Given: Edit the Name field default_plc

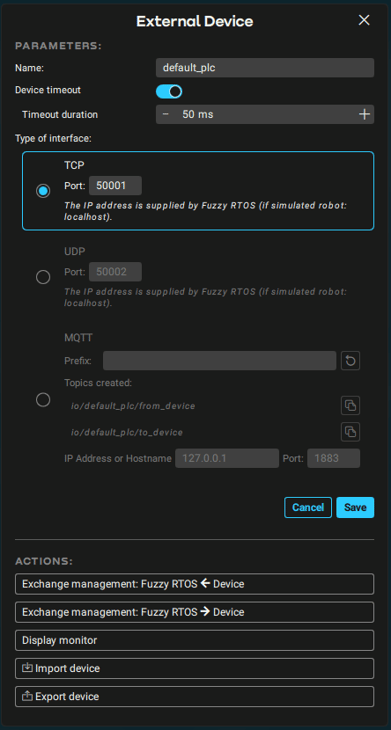Looking at the screenshot, I should [x=265, y=68].
